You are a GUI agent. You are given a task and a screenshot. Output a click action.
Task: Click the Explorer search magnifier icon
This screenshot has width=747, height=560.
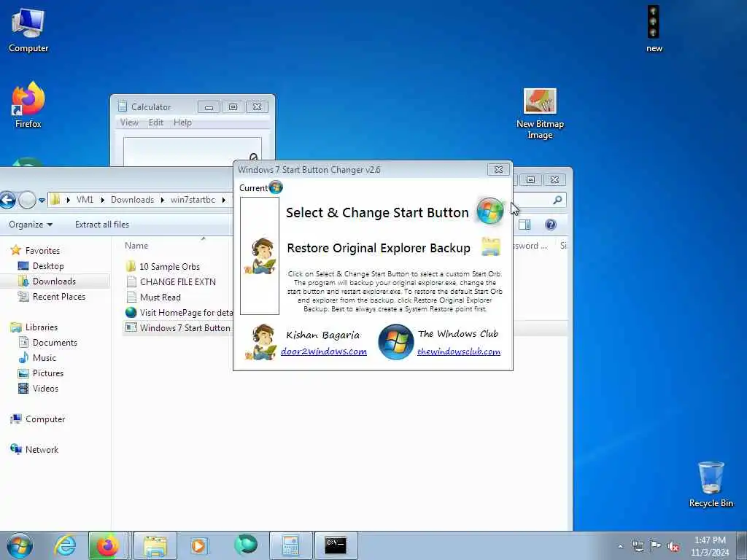pyautogui.click(x=557, y=200)
